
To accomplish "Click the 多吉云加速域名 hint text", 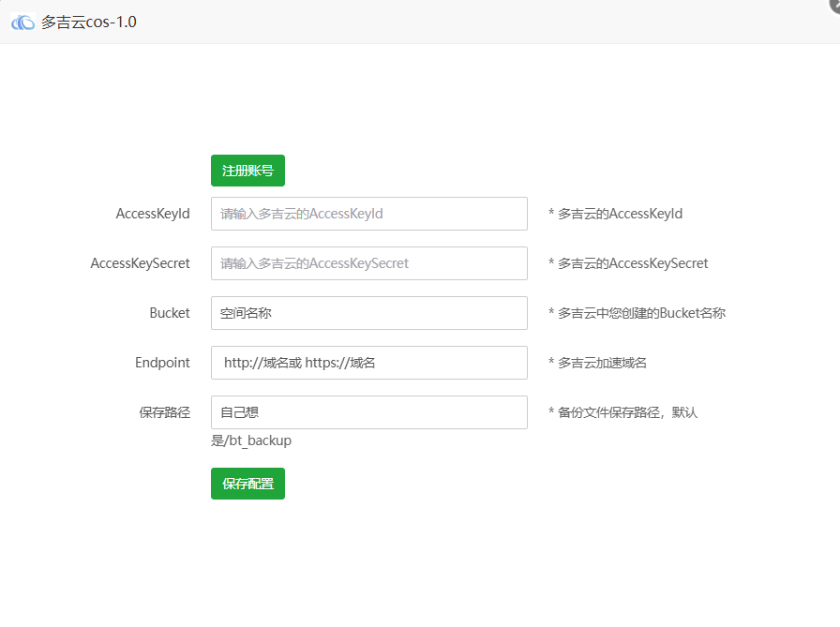I will pos(601,363).
